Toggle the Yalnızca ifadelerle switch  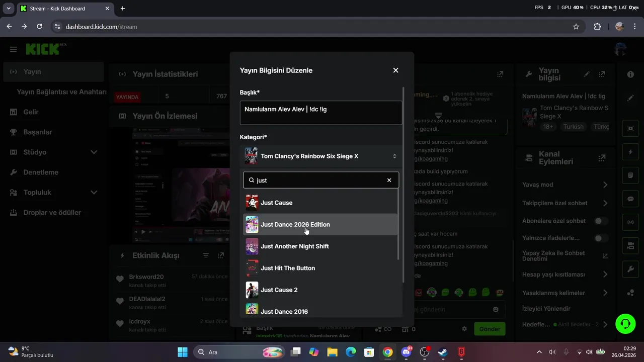click(x=601, y=238)
